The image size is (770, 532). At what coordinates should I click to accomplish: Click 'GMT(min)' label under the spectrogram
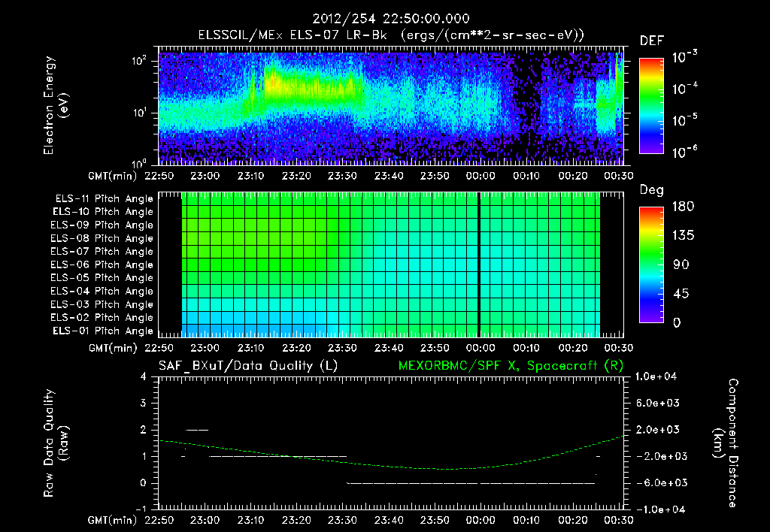[113, 176]
